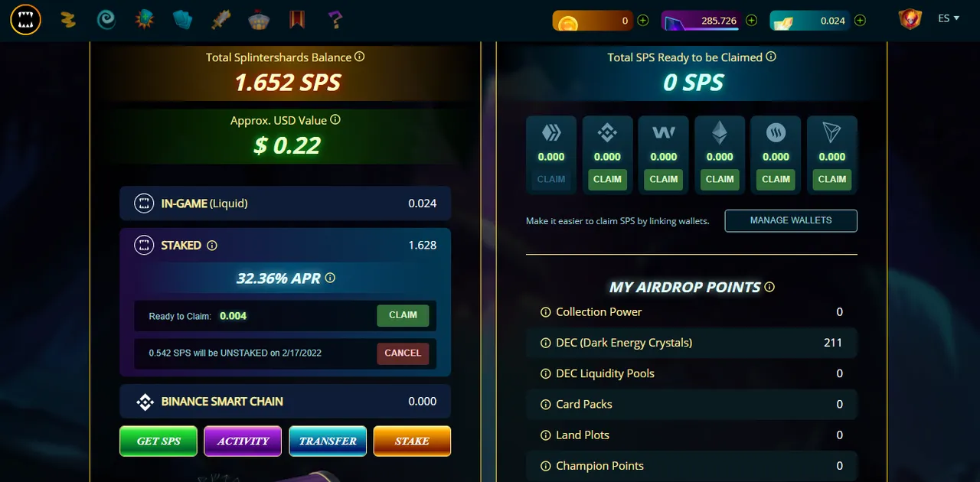
Task: Show info icon for My Airdrop Points
Action: click(769, 287)
